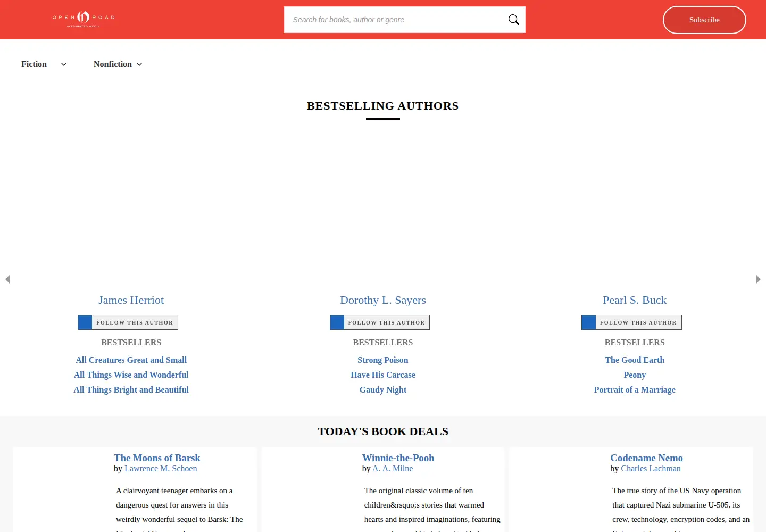This screenshot has height=532, width=766.
Task: Open All Creatures Great and Small
Action: [x=131, y=360]
